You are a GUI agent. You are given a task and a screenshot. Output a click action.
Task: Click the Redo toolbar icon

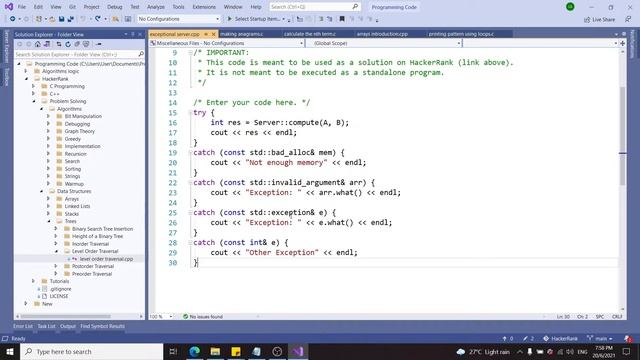coord(98,19)
